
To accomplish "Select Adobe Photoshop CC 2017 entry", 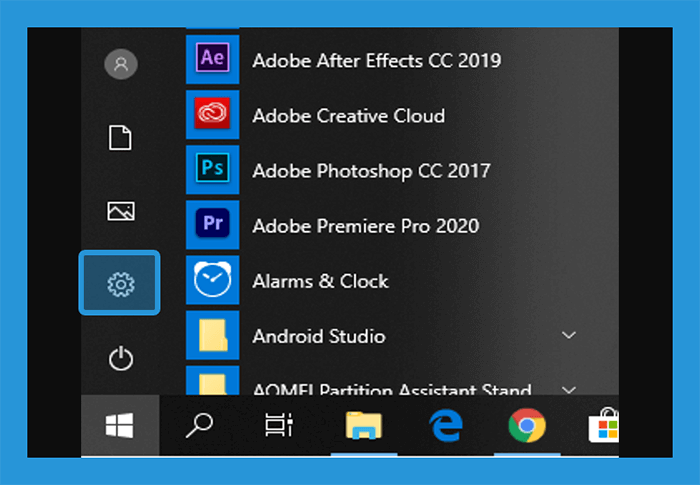I will click(x=371, y=171).
